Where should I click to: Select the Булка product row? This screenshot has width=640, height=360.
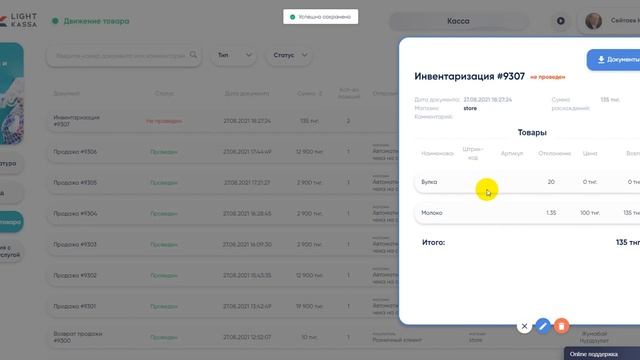coord(527,182)
